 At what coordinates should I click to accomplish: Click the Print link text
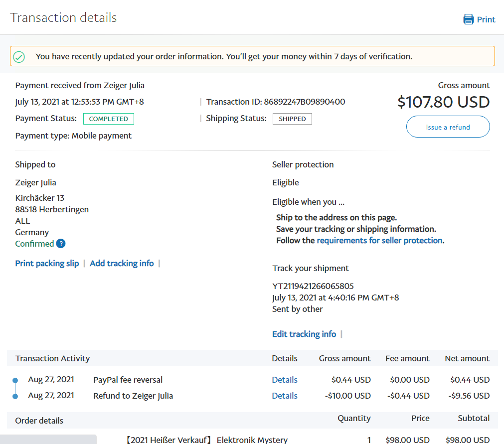(x=486, y=19)
